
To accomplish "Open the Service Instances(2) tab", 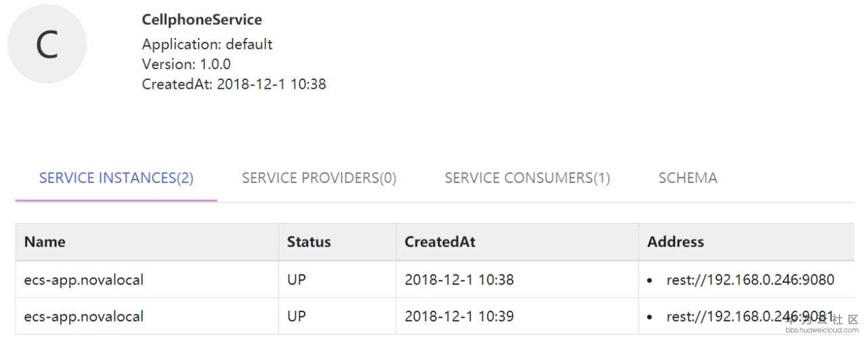I will click(117, 178).
